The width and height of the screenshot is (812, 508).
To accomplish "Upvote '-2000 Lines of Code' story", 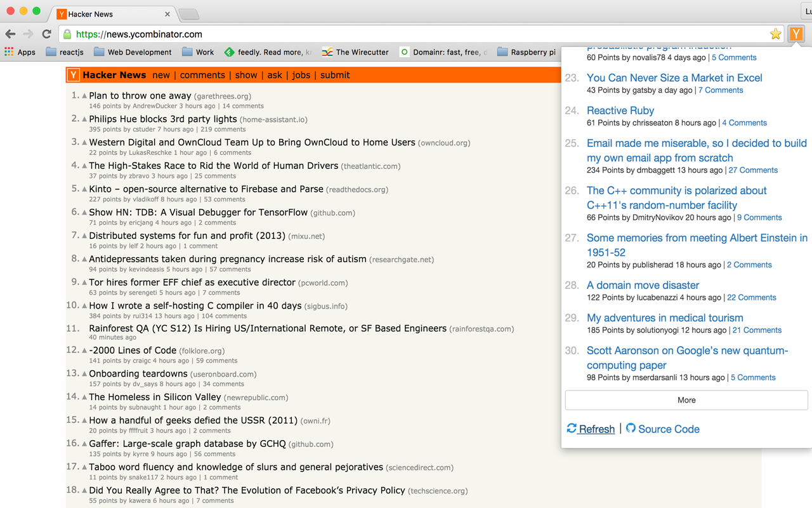I will click(84, 351).
